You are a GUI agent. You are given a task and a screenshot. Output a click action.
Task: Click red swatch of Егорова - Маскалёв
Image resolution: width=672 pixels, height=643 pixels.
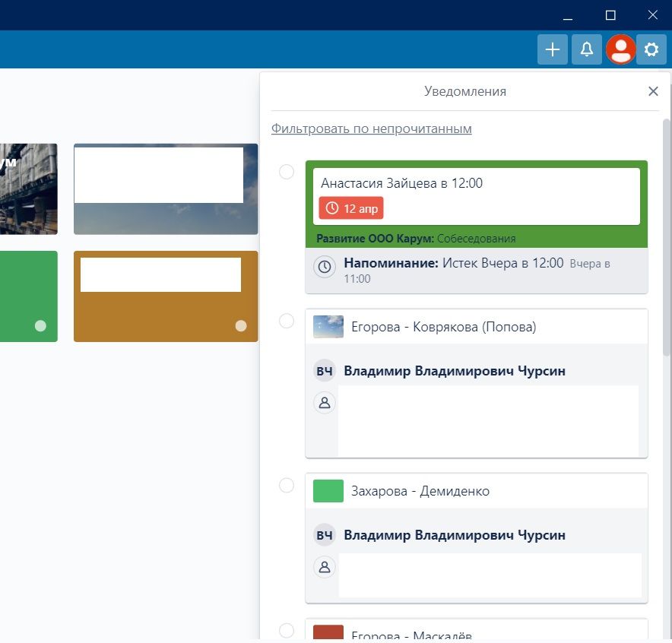328,632
